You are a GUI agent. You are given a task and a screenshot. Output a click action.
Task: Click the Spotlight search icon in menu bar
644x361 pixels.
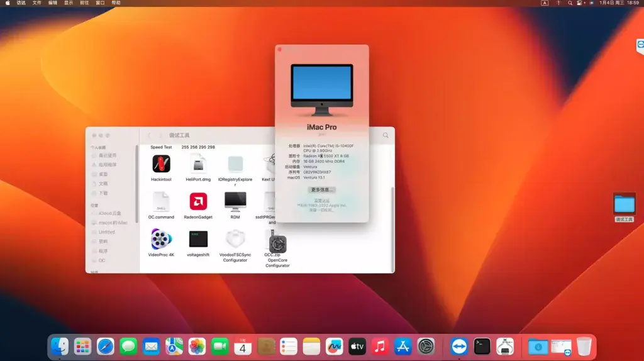(570, 3)
